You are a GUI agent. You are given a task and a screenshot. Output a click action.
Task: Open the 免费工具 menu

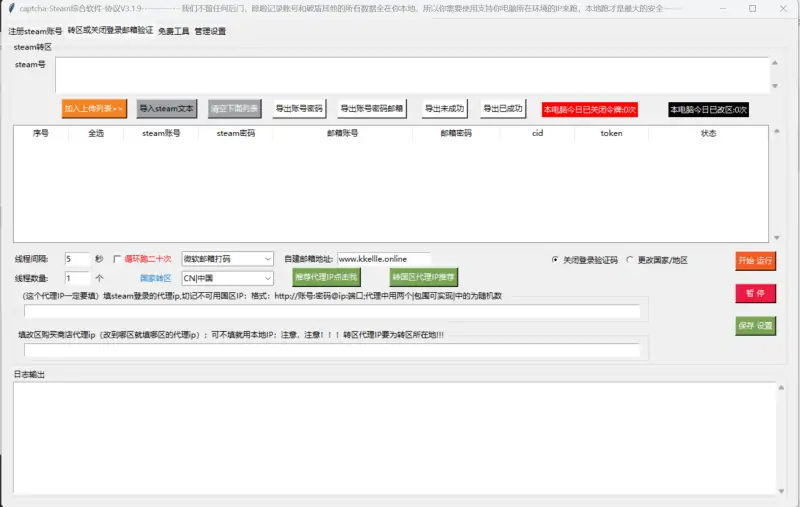click(x=173, y=31)
